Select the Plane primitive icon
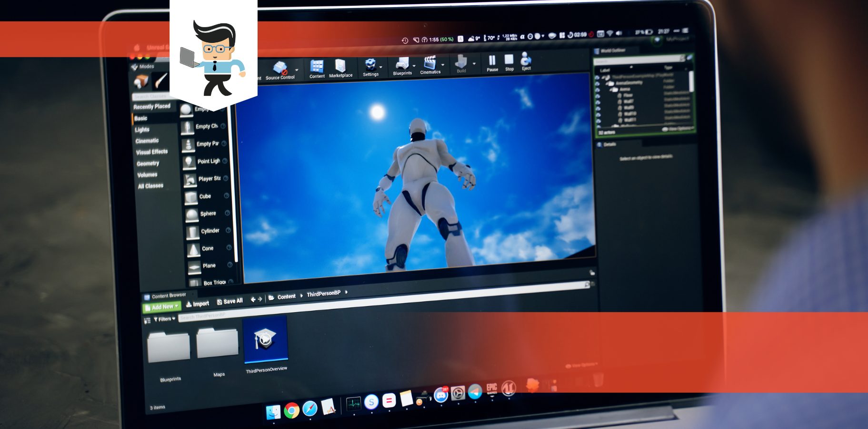This screenshot has height=429, width=868. (195, 267)
